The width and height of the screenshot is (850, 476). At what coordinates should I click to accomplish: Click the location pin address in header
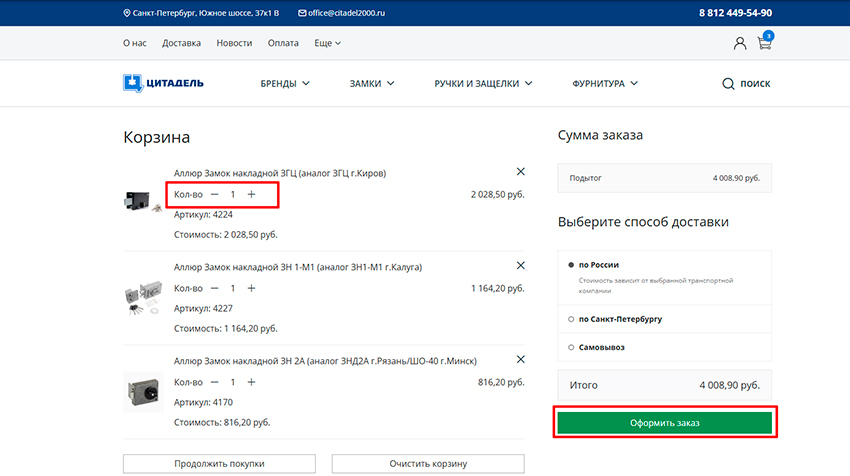click(201, 13)
